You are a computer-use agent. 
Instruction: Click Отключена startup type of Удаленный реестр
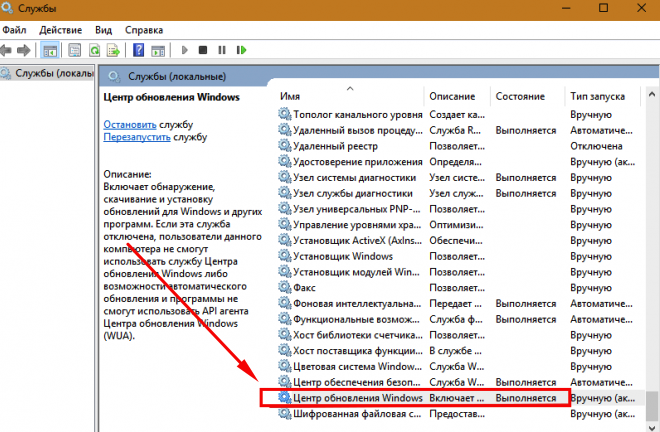point(596,146)
